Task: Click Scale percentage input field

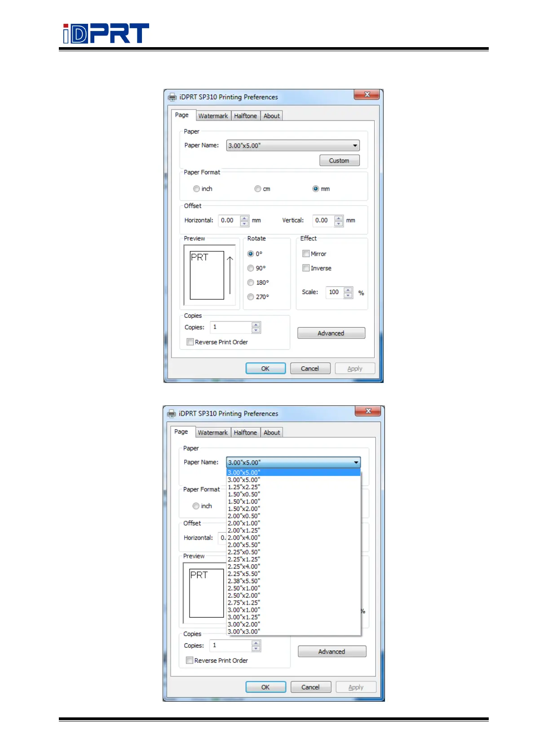Action: 335,292
